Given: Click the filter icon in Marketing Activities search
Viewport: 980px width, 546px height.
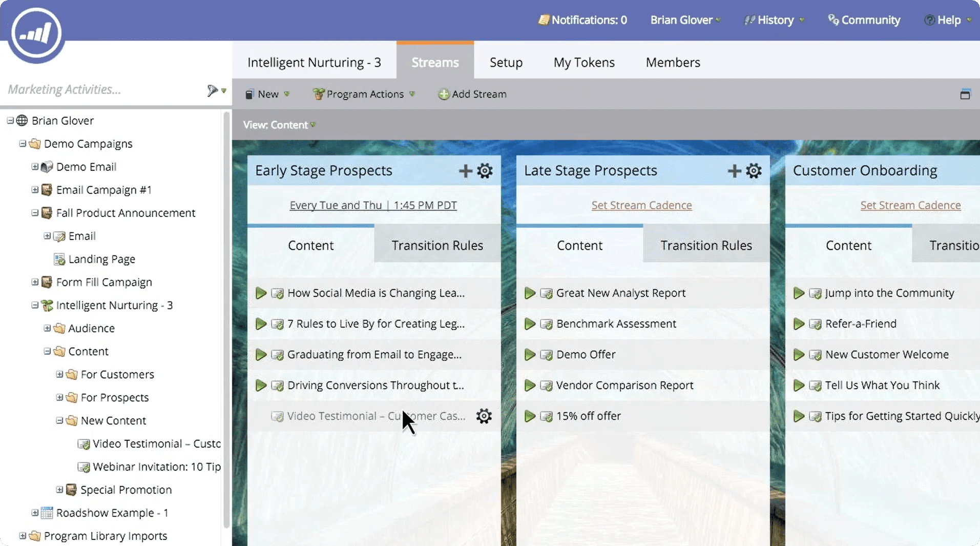Looking at the screenshot, I should (212, 91).
